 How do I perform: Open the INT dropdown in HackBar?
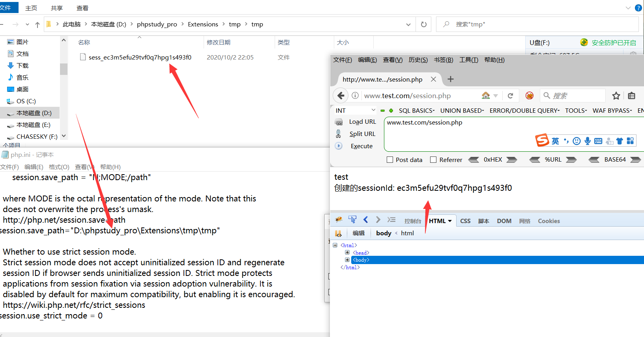click(356, 110)
